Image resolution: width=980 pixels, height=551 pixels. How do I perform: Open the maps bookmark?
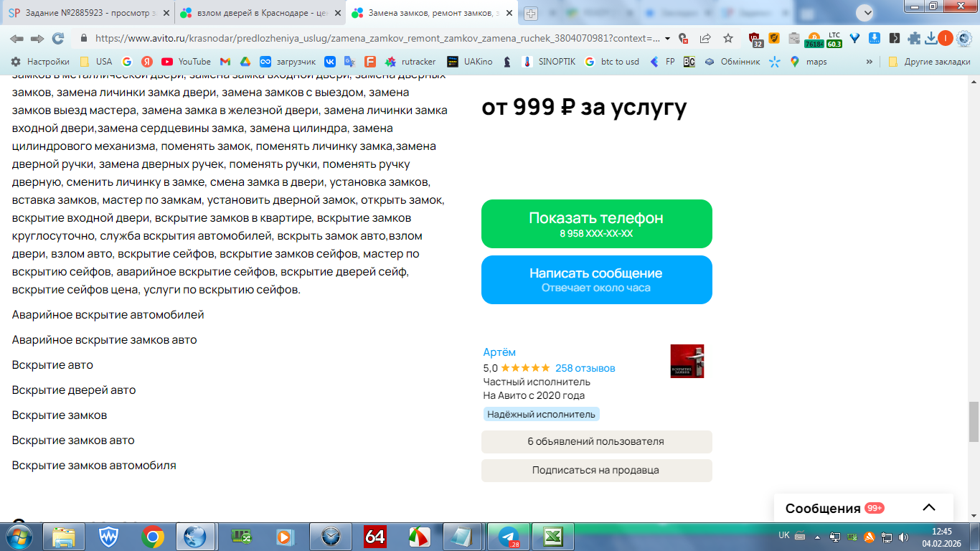808,62
